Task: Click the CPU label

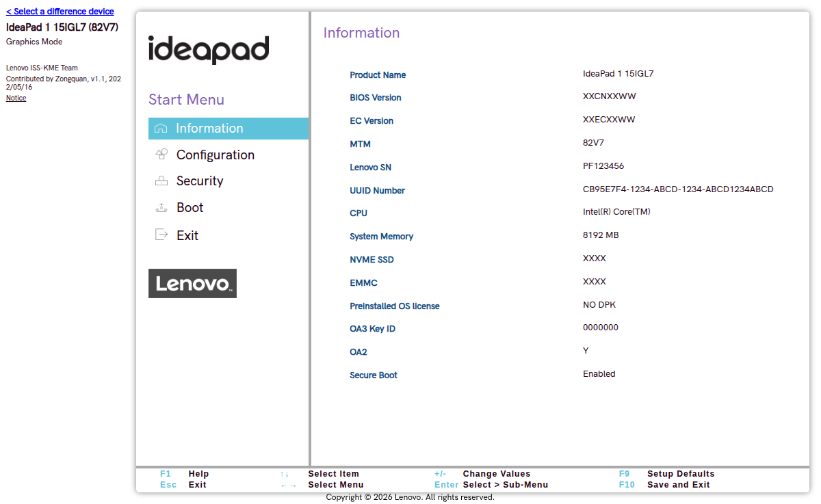Action: (359, 213)
